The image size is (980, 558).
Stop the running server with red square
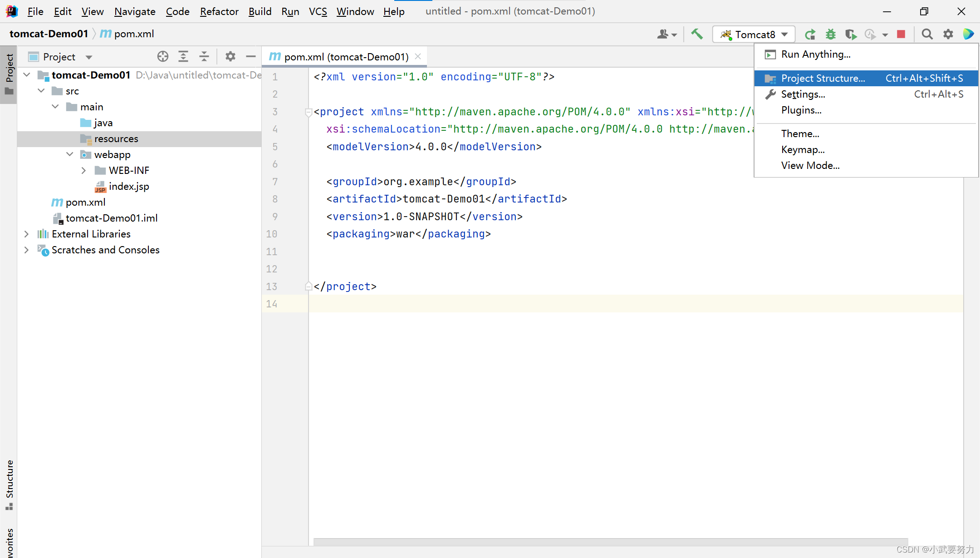pos(901,34)
